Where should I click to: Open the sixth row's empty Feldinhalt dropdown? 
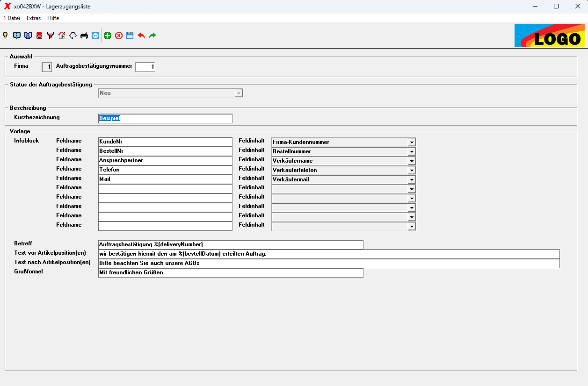(412, 189)
